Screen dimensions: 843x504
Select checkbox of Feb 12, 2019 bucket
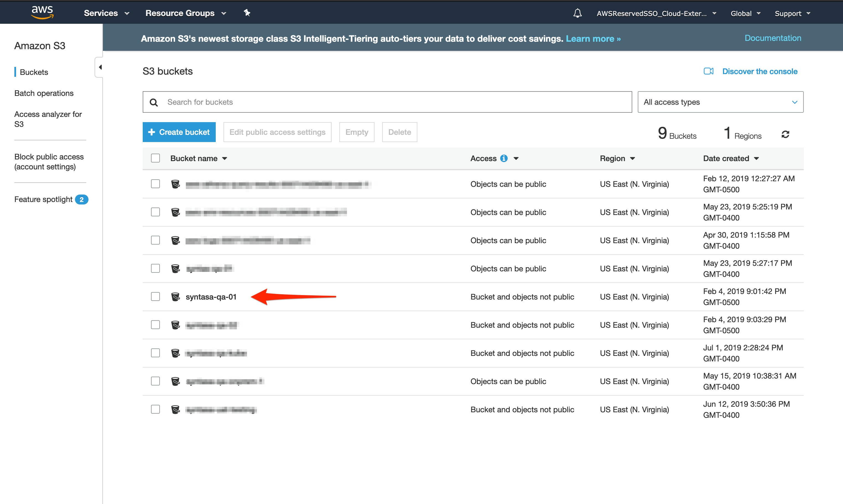coord(155,184)
